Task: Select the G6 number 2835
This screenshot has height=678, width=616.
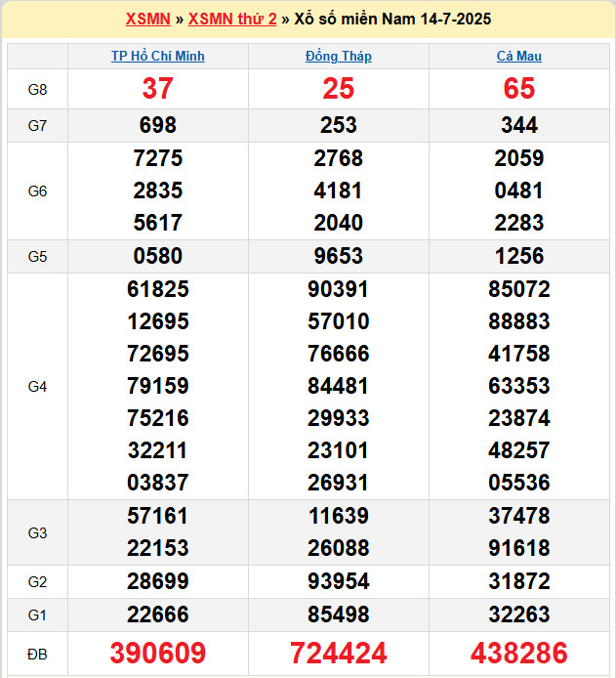Action: pyautogui.click(x=158, y=191)
